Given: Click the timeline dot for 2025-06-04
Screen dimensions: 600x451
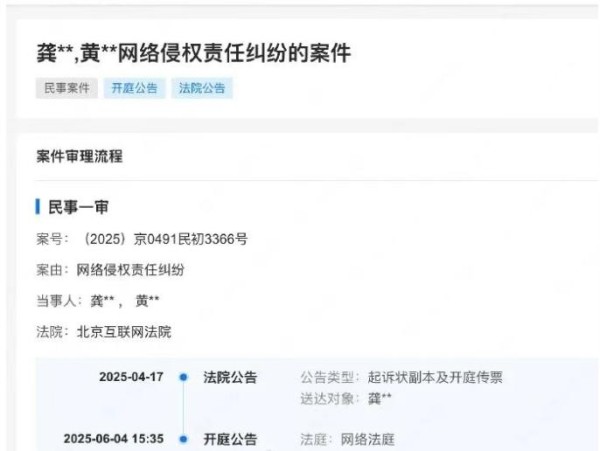Looking at the screenshot, I should (x=184, y=439).
